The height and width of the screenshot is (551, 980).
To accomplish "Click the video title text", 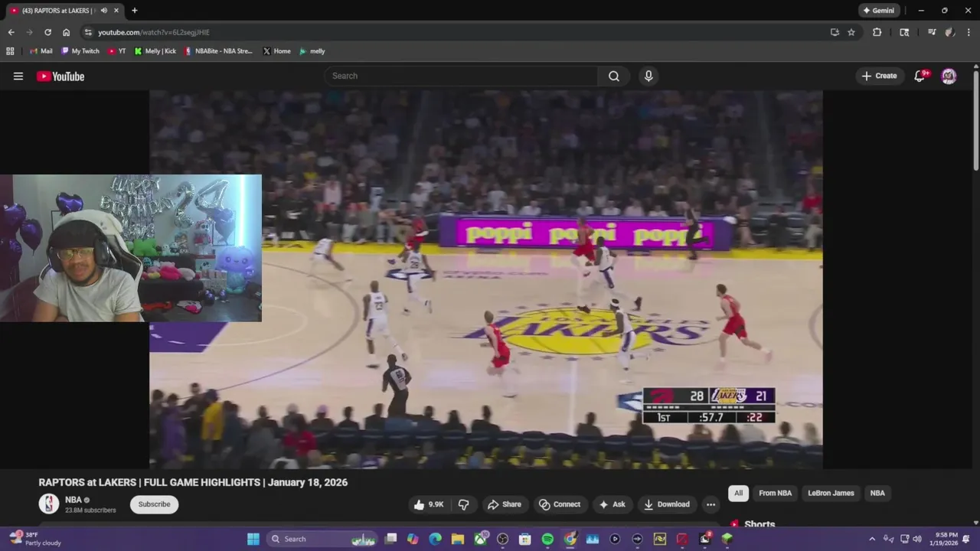I will (x=193, y=482).
